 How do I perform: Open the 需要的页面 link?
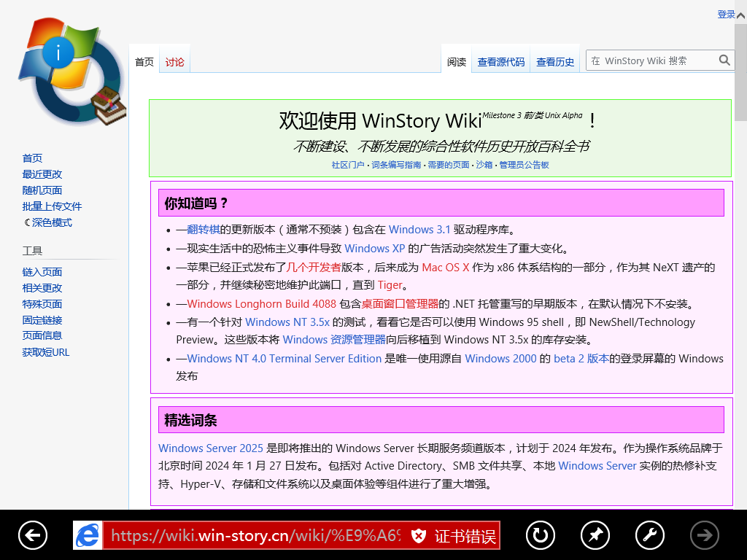(449, 165)
